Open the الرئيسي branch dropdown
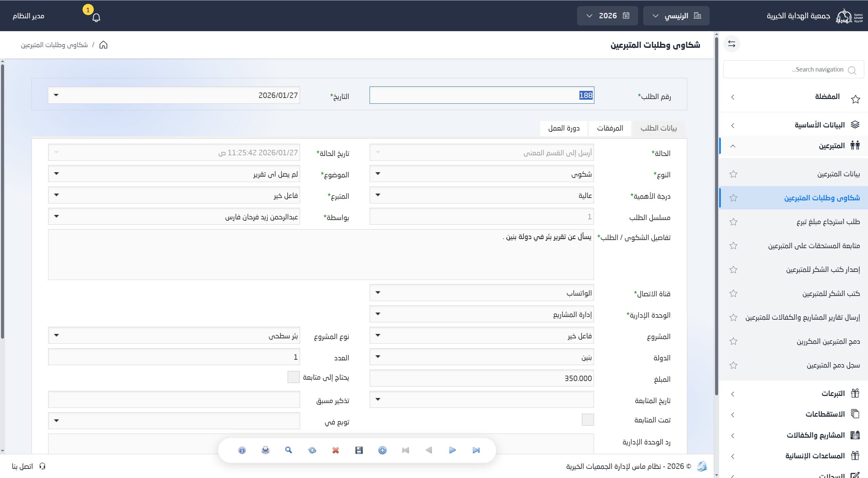The height and width of the screenshot is (478, 868). (676, 16)
